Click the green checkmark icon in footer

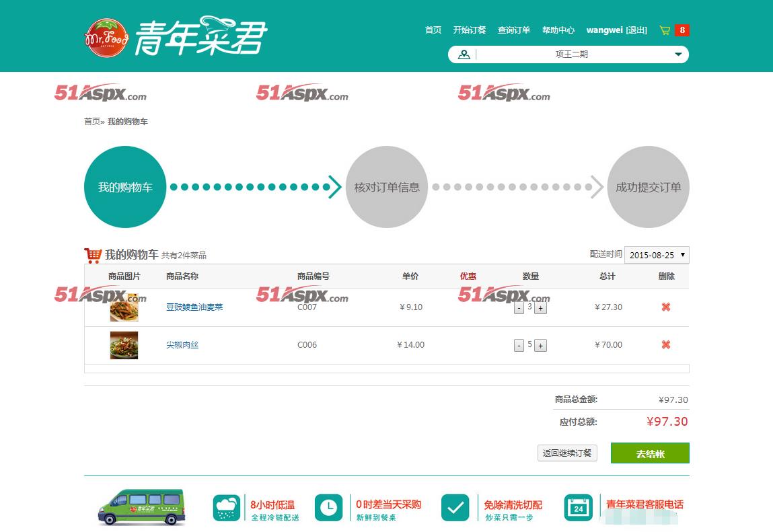coord(455,508)
